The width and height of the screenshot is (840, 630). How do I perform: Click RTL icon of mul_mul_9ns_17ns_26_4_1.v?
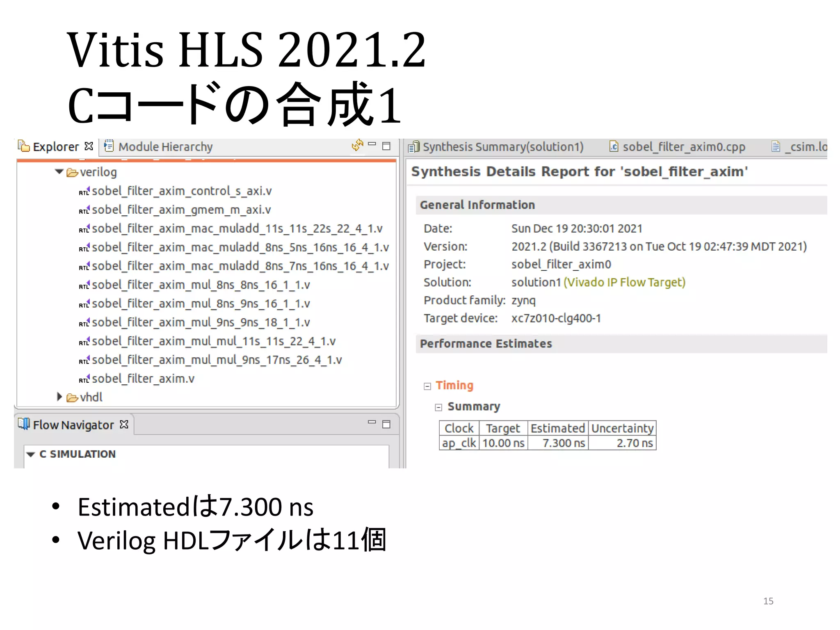(84, 361)
